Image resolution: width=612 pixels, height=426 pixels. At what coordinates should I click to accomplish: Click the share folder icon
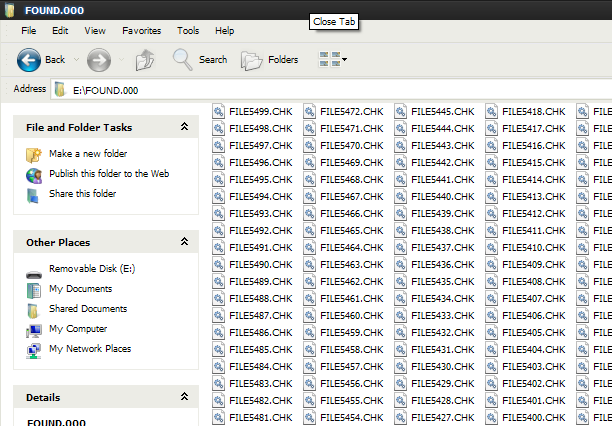pyautogui.click(x=32, y=196)
